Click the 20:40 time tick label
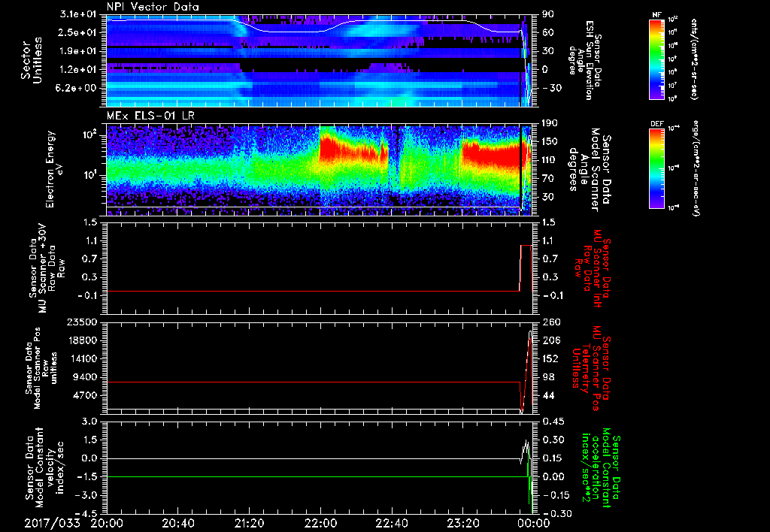770x532 pixels. [x=178, y=522]
